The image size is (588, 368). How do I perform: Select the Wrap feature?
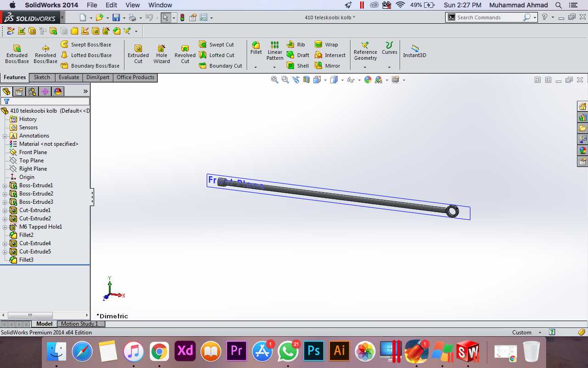(x=326, y=45)
